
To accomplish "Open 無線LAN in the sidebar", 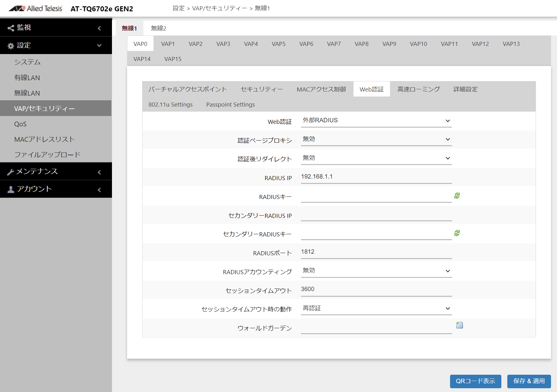I will [x=56, y=93].
